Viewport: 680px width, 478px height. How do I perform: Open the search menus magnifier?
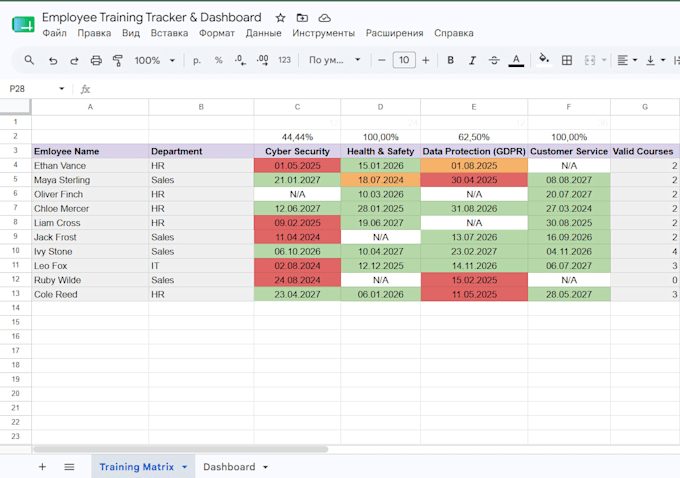(29, 60)
